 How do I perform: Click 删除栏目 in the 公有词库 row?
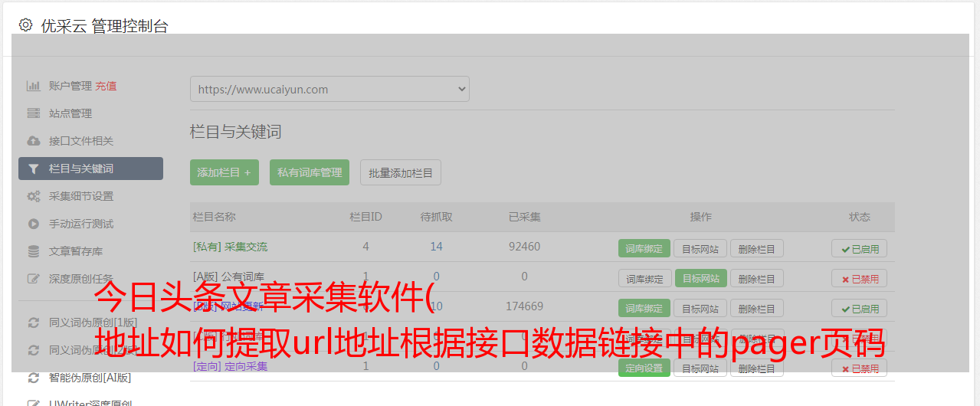tap(757, 278)
